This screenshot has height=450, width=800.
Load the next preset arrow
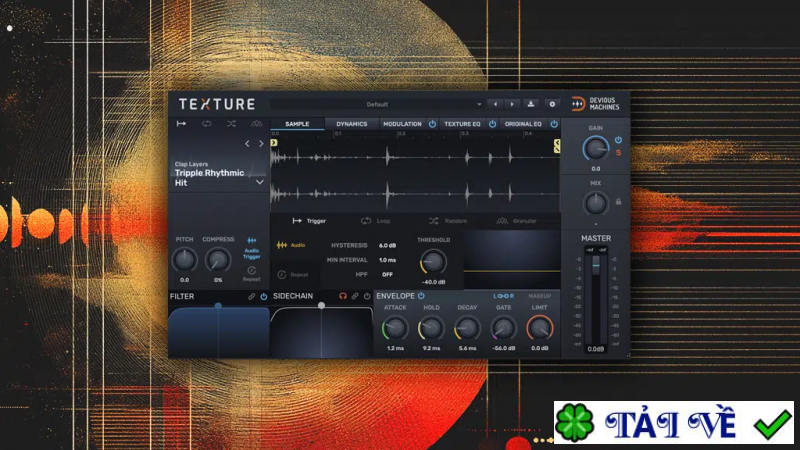click(512, 104)
